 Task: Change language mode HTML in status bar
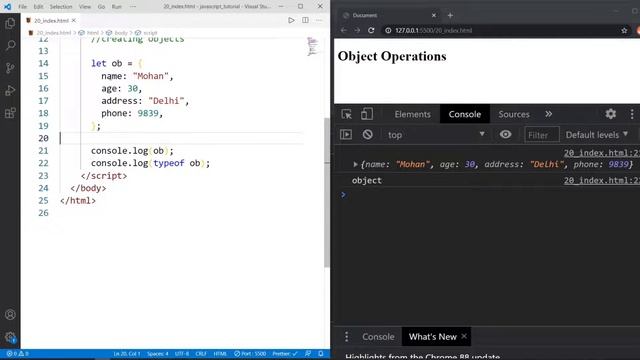[x=220, y=354]
